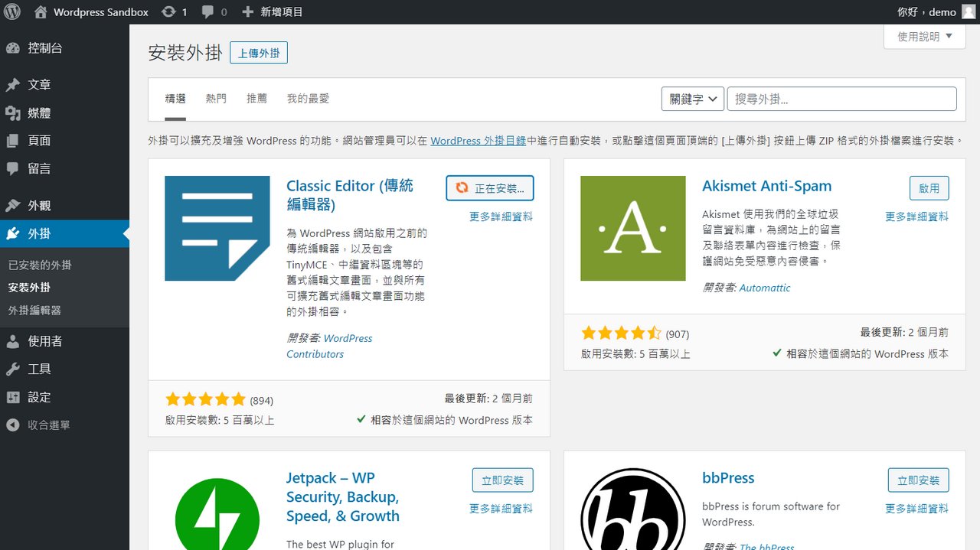
Task: Expand the 使用說明 help panel
Action: tap(925, 36)
